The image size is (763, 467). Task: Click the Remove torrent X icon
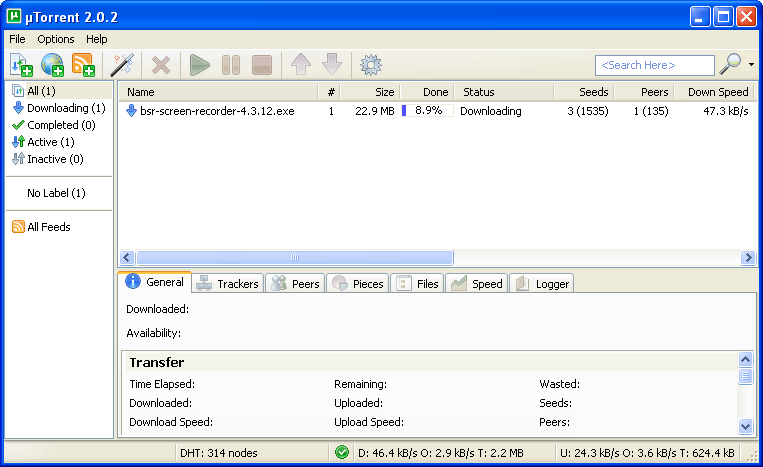[x=161, y=65]
